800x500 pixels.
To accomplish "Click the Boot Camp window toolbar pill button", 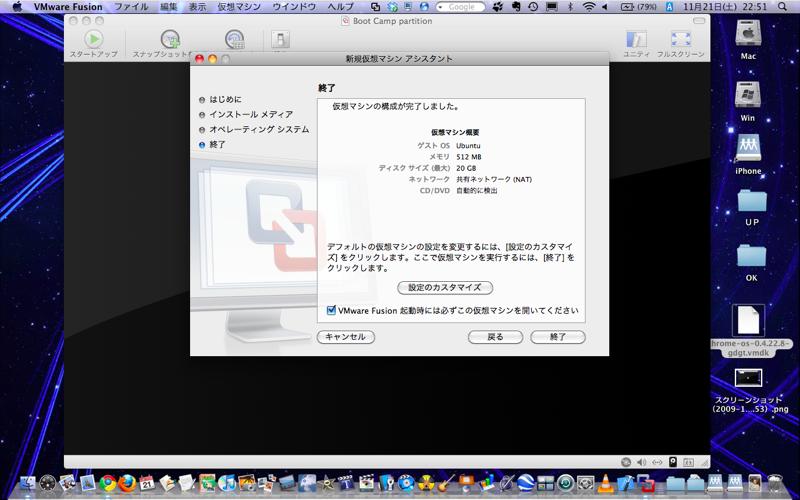I will click(699, 21).
